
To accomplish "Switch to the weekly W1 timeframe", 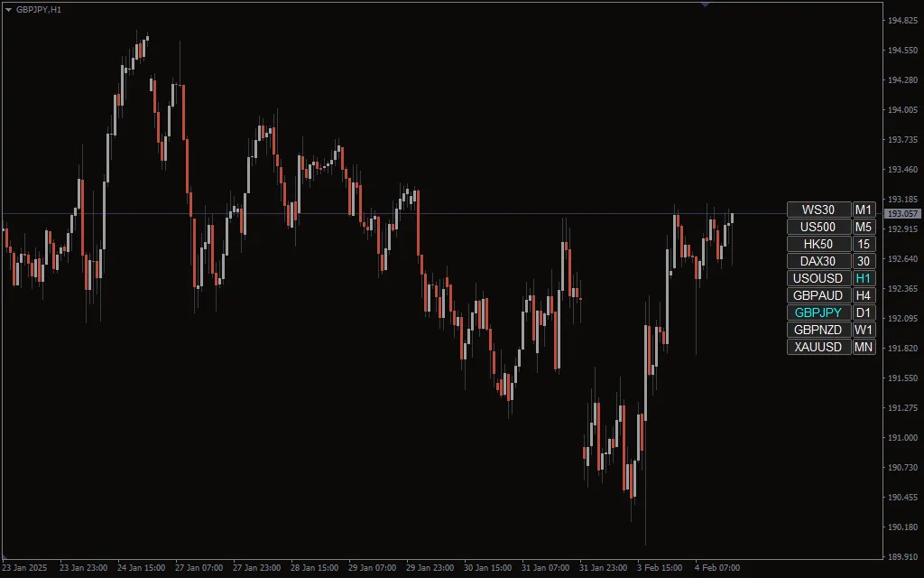I will click(864, 330).
